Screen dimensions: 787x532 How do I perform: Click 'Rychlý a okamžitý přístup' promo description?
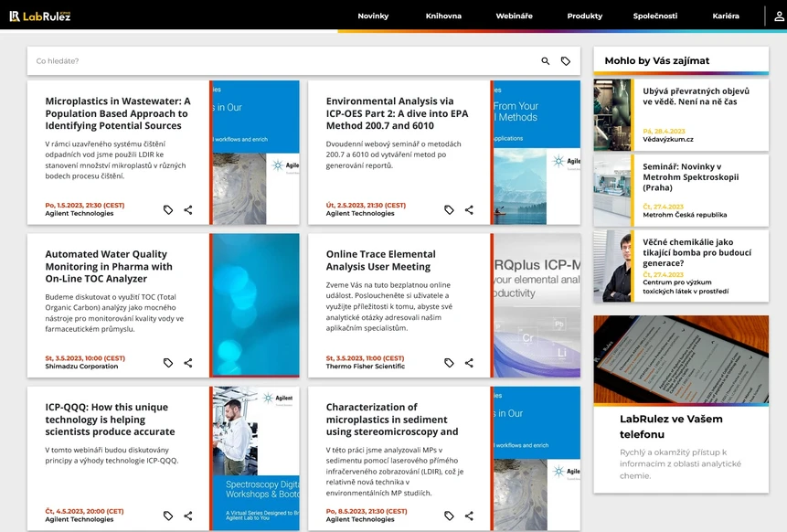[680, 463]
